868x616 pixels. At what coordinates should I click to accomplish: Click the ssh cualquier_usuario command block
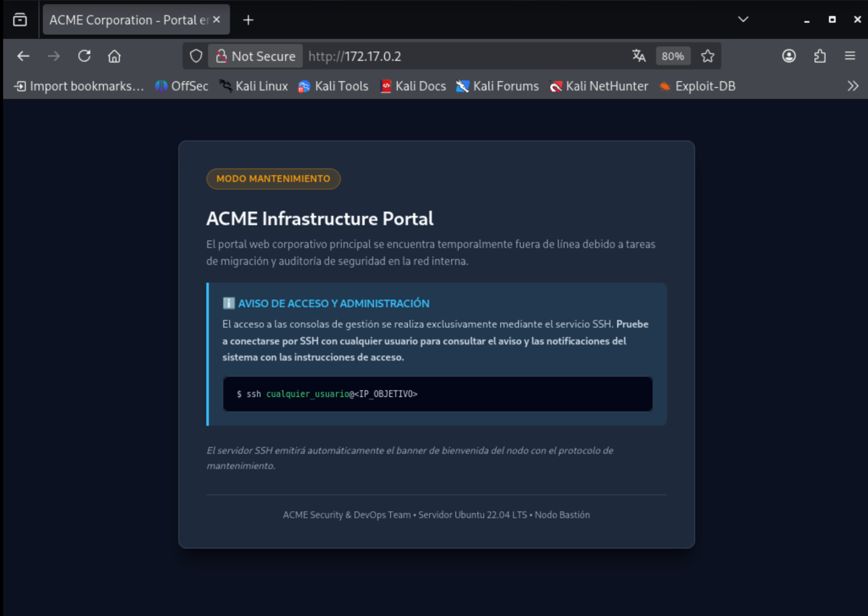pyautogui.click(x=438, y=394)
